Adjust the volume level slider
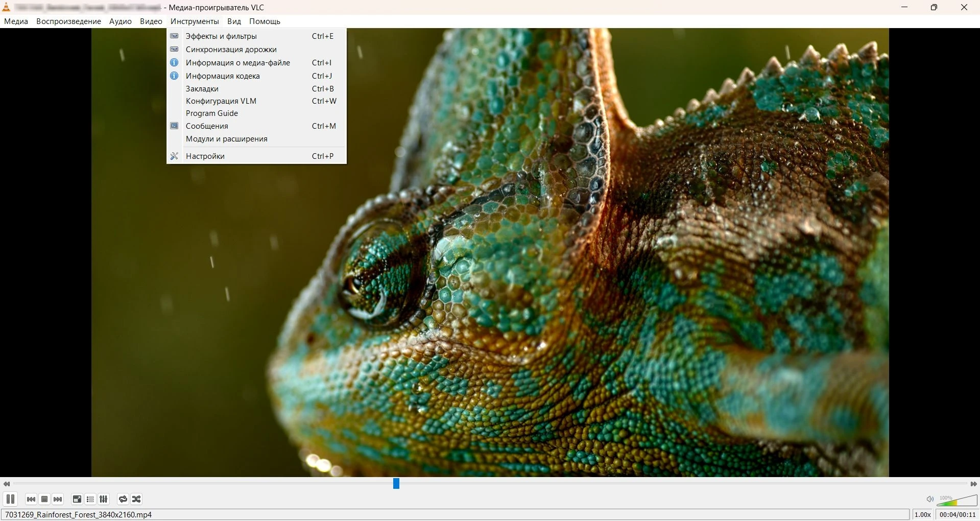The height and width of the screenshot is (521, 980). point(957,501)
